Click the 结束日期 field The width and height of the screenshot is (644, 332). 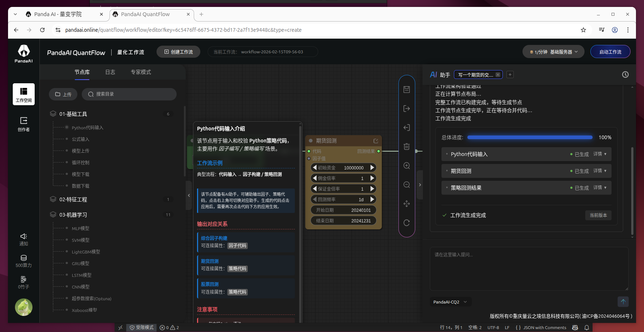click(x=343, y=221)
